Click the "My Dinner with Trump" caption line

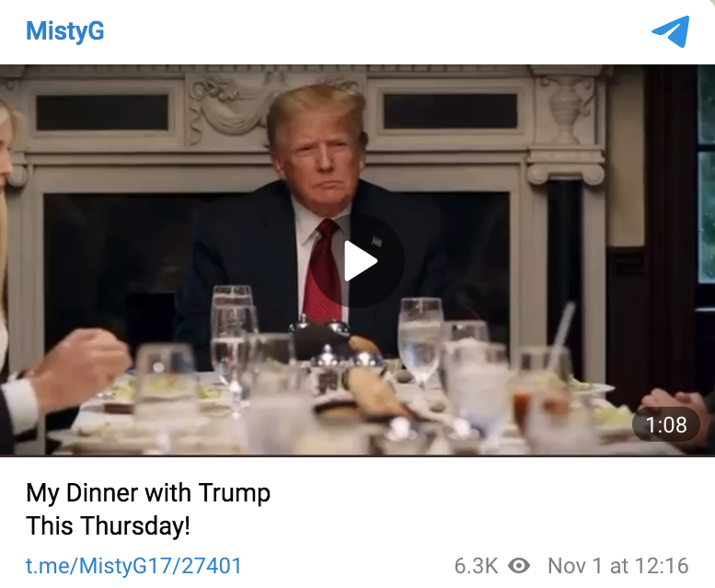pos(148,493)
